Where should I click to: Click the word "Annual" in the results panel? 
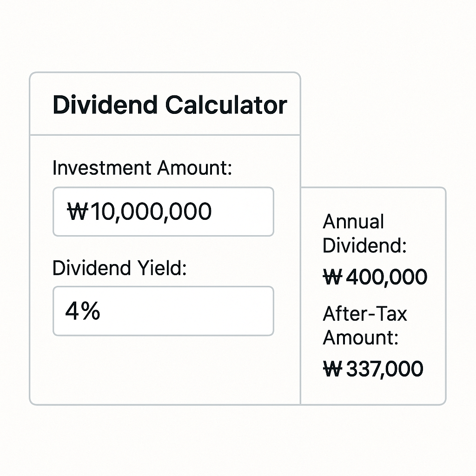tap(353, 222)
